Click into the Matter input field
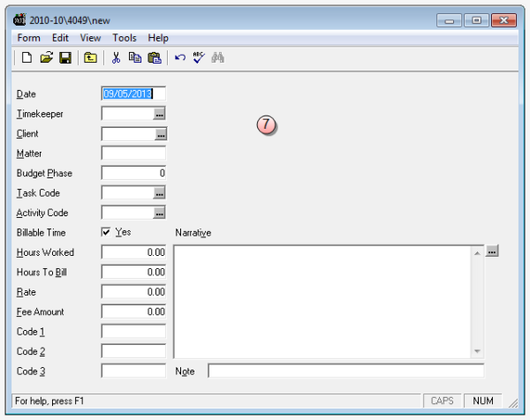 133,154
